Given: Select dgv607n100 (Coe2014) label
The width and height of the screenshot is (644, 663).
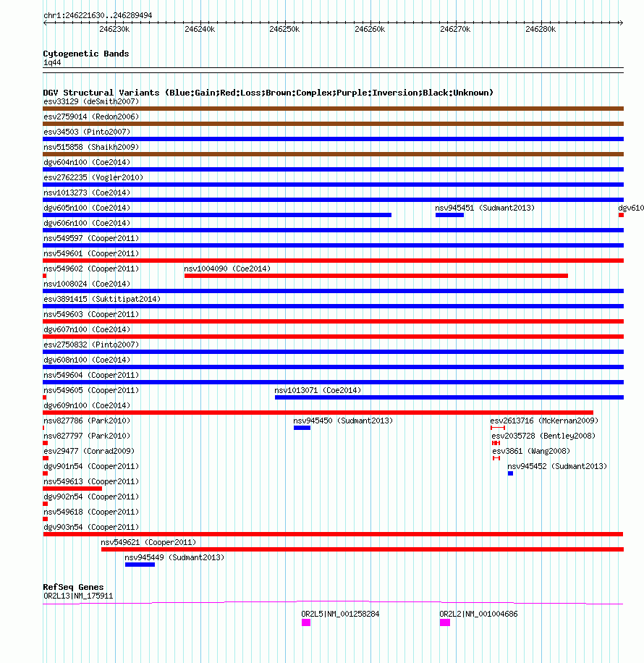Looking at the screenshot, I should click(x=87, y=330).
